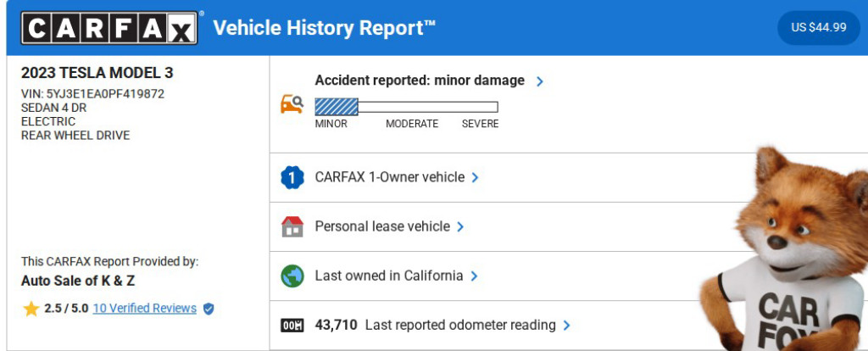Click the personal lease house icon
Viewport: 868px width, 351px height.
(292, 227)
